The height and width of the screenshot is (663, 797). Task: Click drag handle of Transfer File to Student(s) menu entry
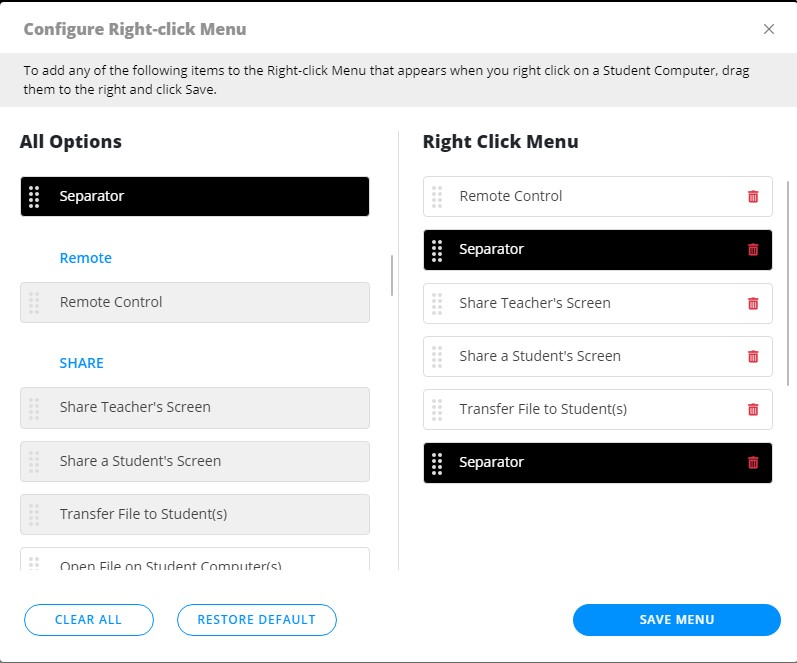pos(437,409)
